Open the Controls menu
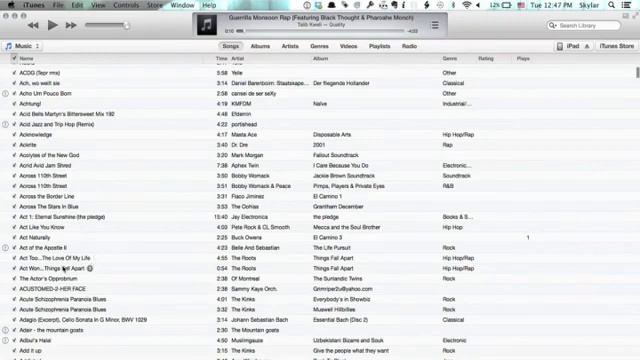640x360 pixels. (126, 5)
